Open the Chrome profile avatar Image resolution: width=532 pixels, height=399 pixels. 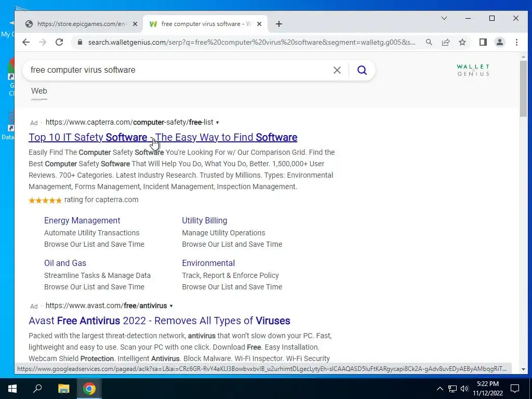click(500, 43)
